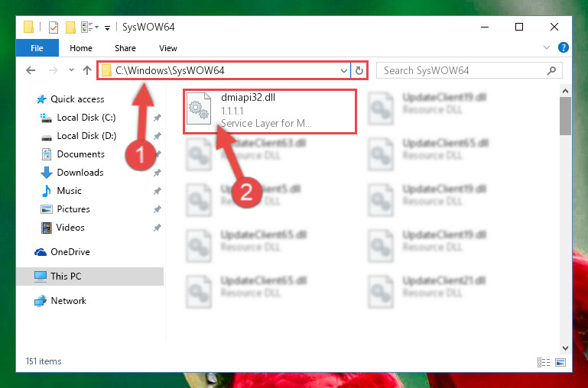Refresh the SysWOW64 folder
The width and height of the screenshot is (588, 388).
pos(359,70)
